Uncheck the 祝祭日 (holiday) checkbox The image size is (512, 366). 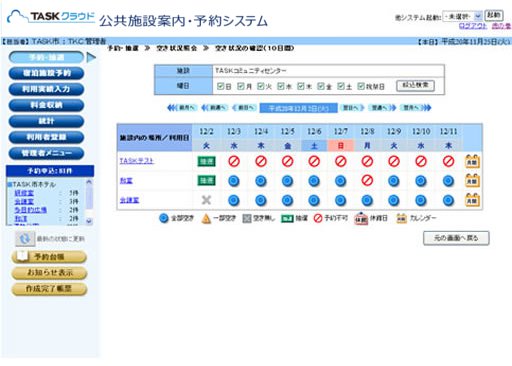click(x=361, y=86)
